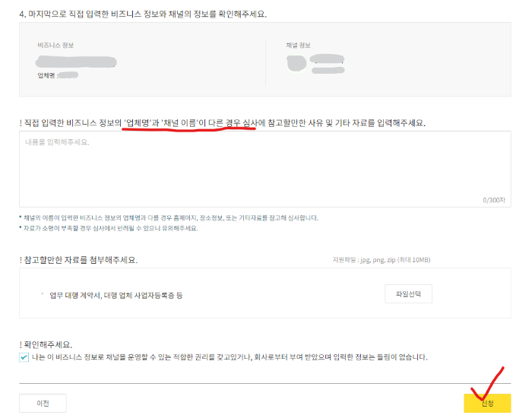Click the note about 심사에서 반려될 수 있으니
This screenshot has width=532, height=415.
[x=110, y=228]
